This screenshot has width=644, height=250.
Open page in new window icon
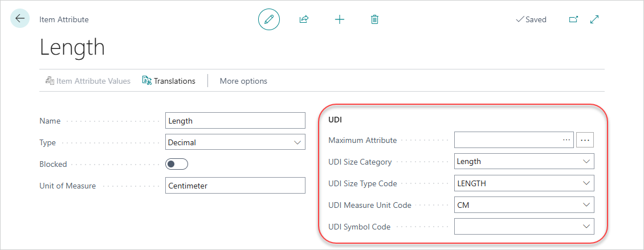click(x=573, y=19)
